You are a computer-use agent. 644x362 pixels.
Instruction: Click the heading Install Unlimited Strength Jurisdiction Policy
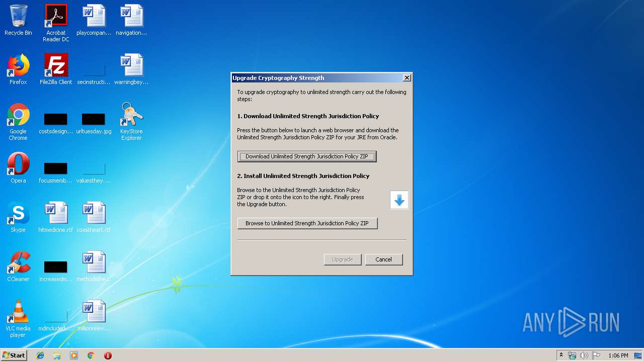(x=303, y=176)
